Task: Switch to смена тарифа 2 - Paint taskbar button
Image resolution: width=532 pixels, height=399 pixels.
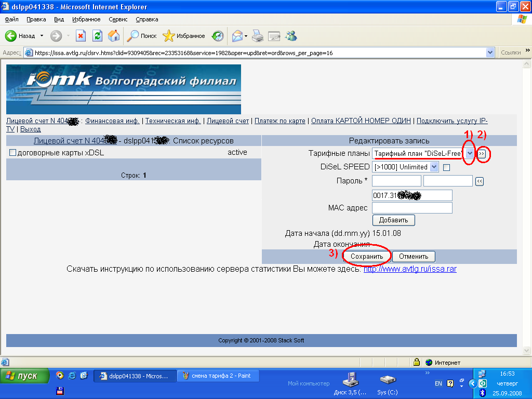Action: pyautogui.click(x=218, y=376)
